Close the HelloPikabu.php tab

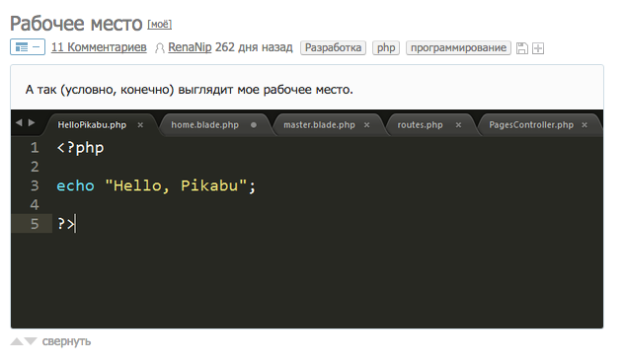tap(140, 125)
